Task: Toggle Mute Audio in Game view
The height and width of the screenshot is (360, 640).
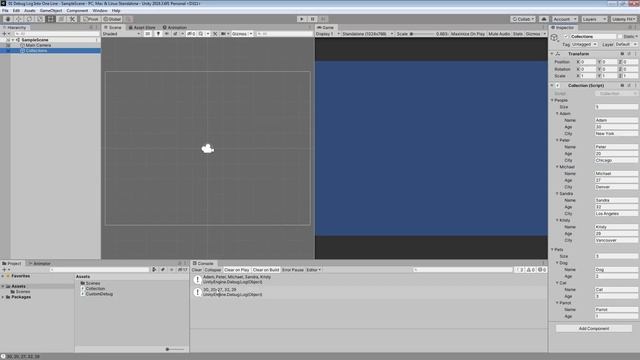Action: pyautogui.click(x=499, y=34)
